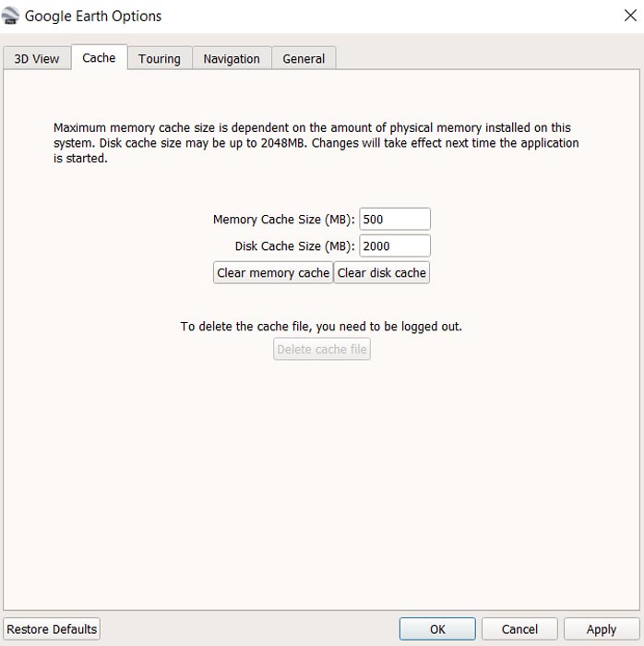Clear the disk cache
Viewport: 644px width, 646px height.
click(x=381, y=273)
